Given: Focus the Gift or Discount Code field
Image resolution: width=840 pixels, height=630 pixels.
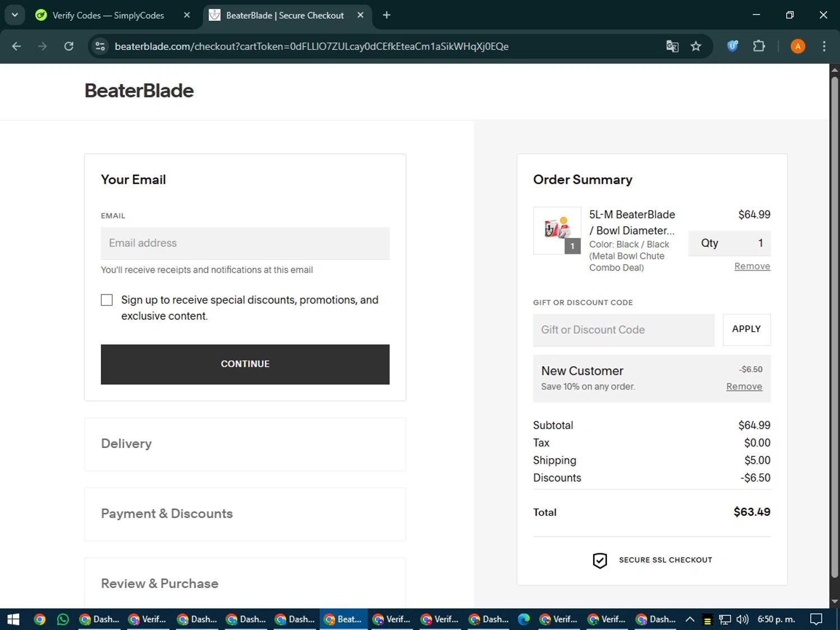Looking at the screenshot, I should (624, 330).
